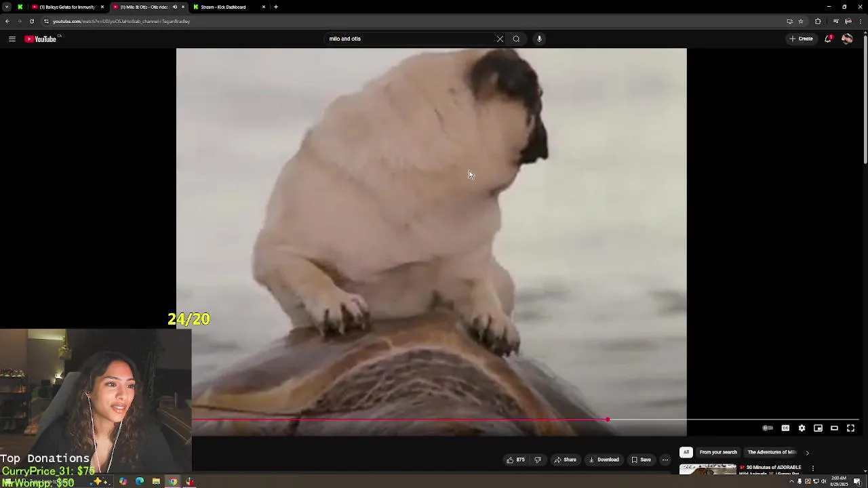Click the YouTube search field

(x=410, y=39)
